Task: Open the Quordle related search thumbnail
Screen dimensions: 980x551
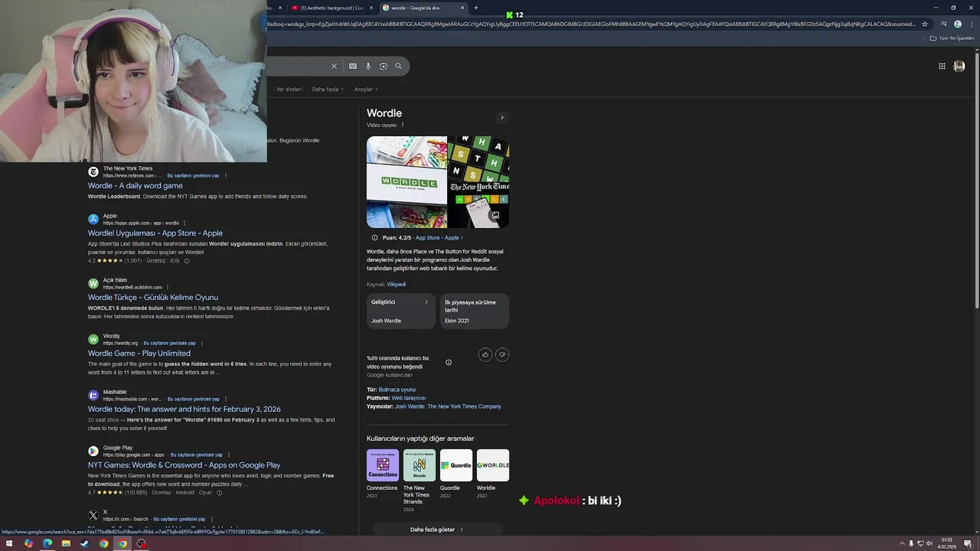Action: (x=456, y=465)
